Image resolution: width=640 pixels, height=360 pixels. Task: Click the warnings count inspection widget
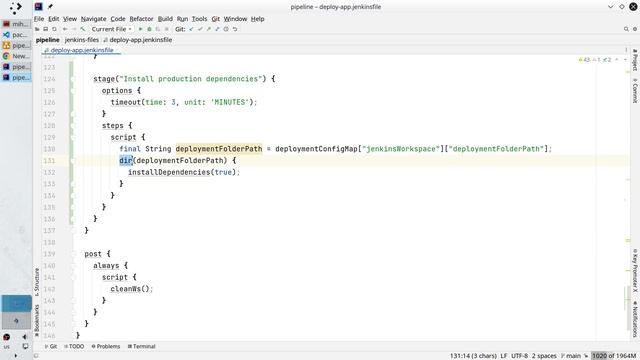pyautogui.click(x=595, y=60)
